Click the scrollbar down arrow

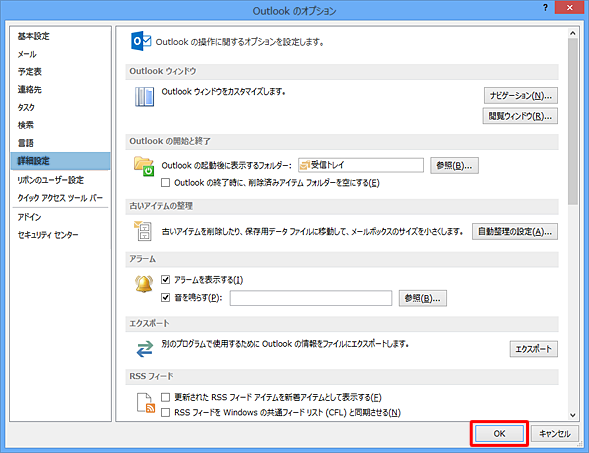click(x=572, y=415)
